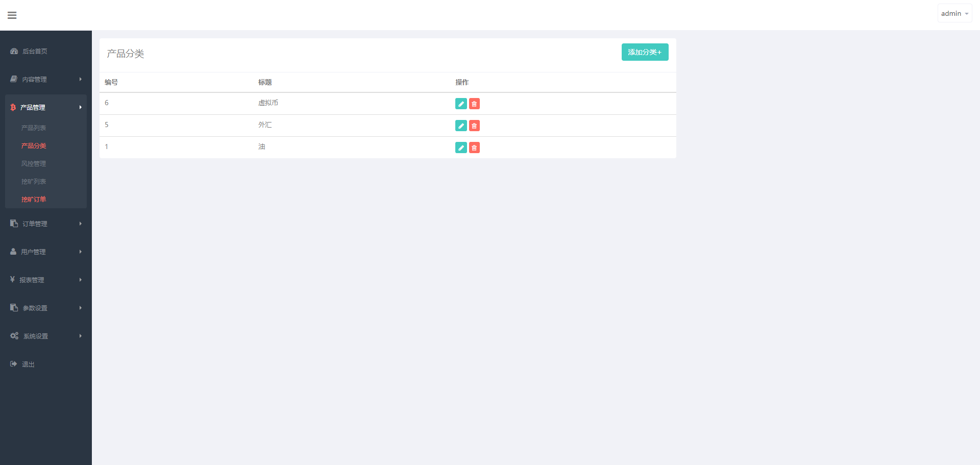The height and width of the screenshot is (465, 980).
Task: Click the 报表管理 yen icon
Action: tap(12, 280)
